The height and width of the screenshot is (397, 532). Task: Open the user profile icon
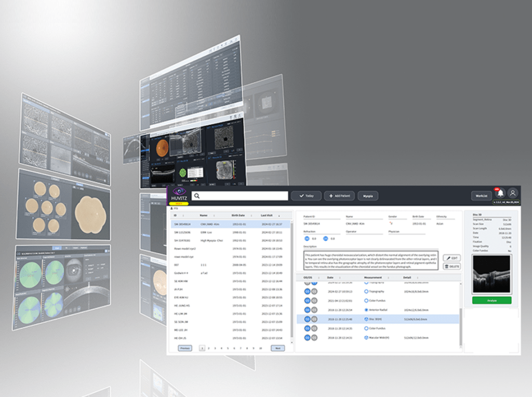click(513, 193)
